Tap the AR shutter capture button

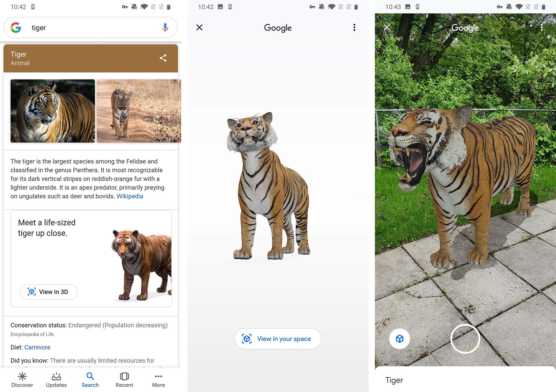[465, 339]
